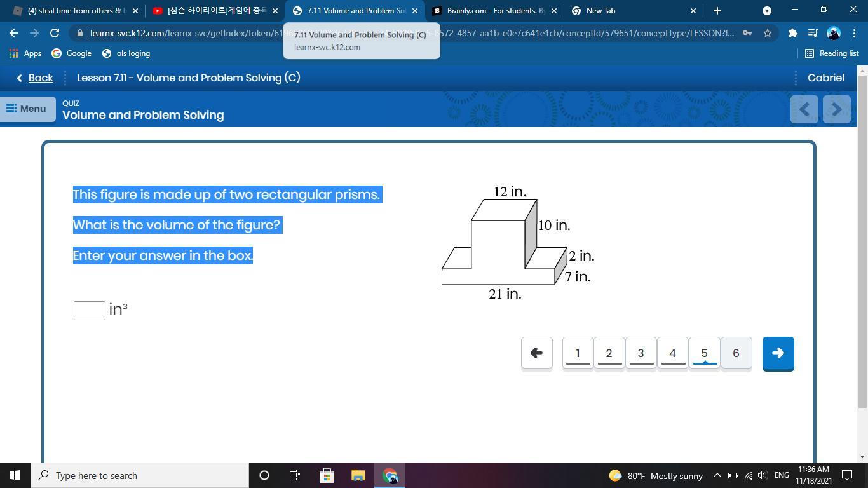Screen dimensions: 868x488
Task: Click the browser forward arrow
Action: pyautogui.click(x=34, y=33)
